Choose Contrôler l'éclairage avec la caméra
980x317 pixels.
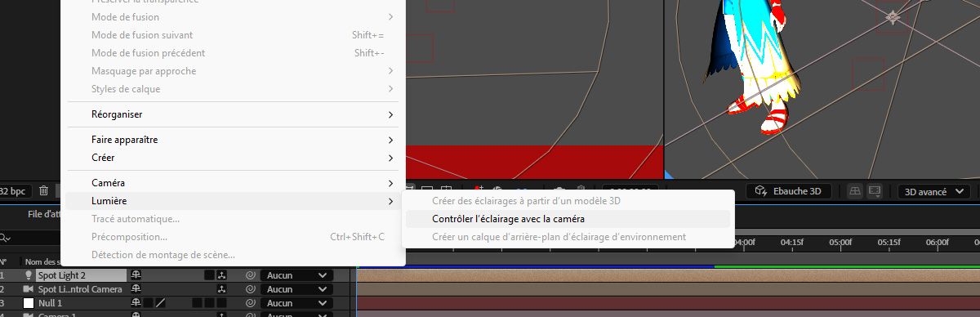point(568,219)
